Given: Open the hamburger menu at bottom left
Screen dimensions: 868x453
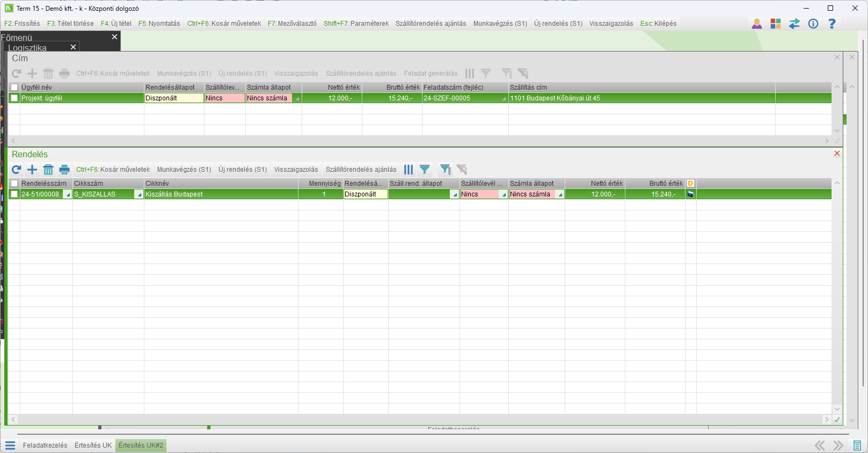Looking at the screenshot, I should (x=10, y=445).
